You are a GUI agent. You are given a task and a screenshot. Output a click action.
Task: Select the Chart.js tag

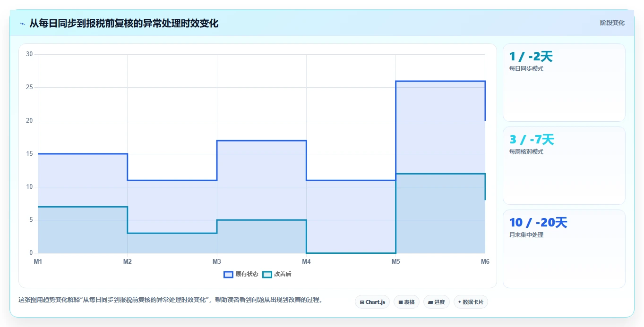pos(372,302)
